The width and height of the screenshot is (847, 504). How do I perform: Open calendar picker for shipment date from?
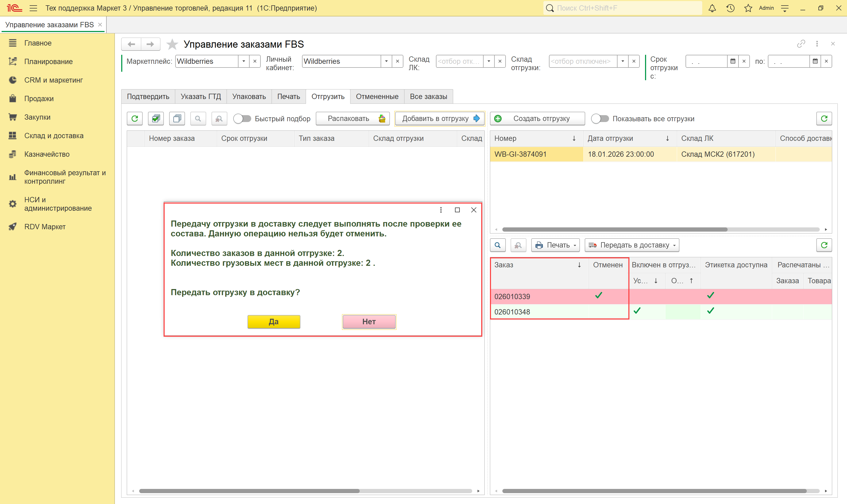coord(733,61)
